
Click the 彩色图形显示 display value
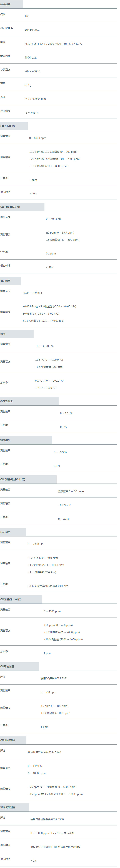click(x=32, y=30)
